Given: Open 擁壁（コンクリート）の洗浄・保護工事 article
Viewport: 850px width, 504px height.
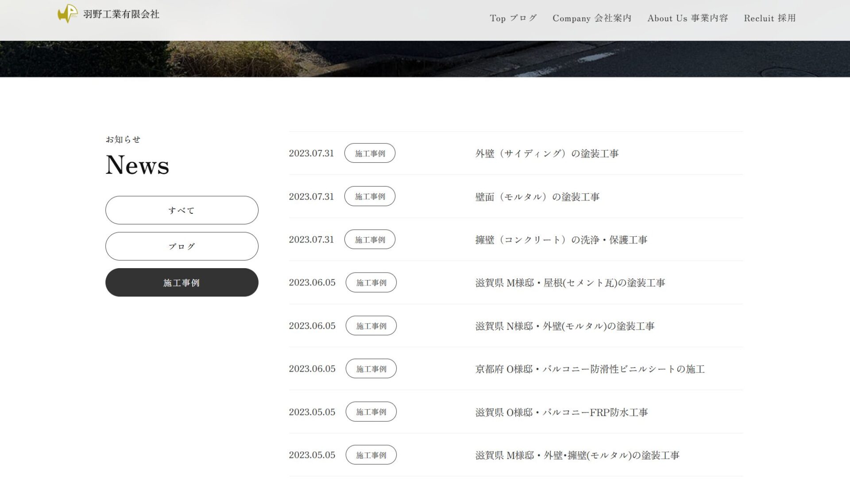Looking at the screenshot, I should click(561, 240).
